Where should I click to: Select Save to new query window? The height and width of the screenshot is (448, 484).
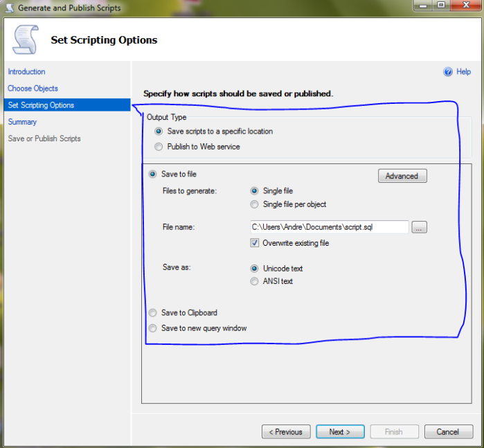point(153,328)
